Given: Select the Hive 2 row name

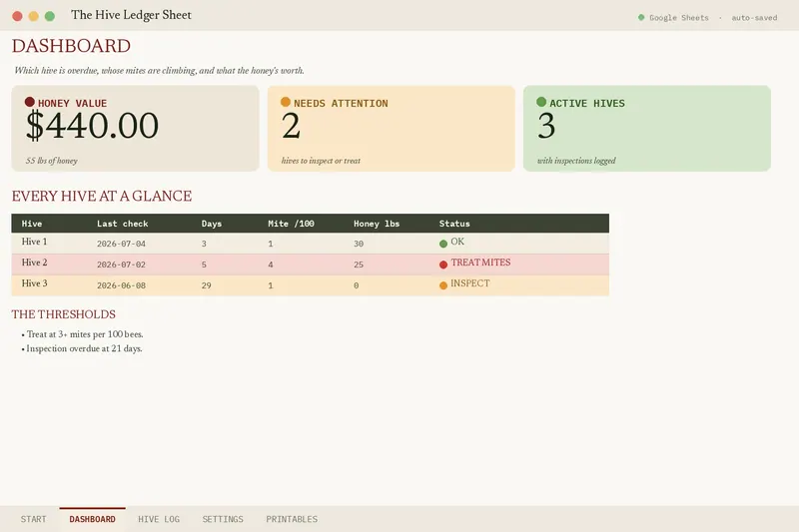Looking at the screenshot, I should 34,263.
